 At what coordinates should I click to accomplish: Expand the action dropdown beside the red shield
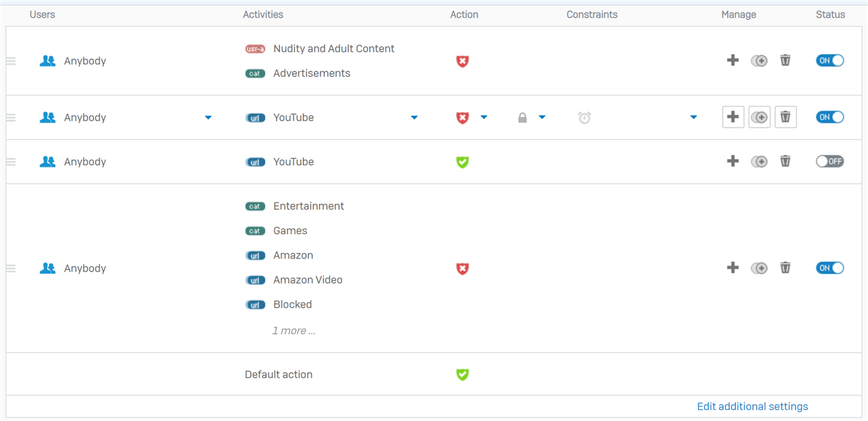coord(484,117)
